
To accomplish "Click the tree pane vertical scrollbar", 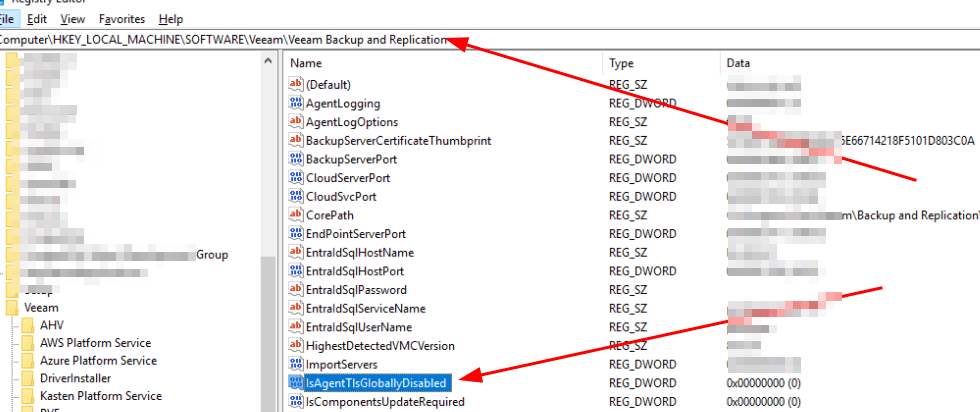I will [x=268, y=300].
